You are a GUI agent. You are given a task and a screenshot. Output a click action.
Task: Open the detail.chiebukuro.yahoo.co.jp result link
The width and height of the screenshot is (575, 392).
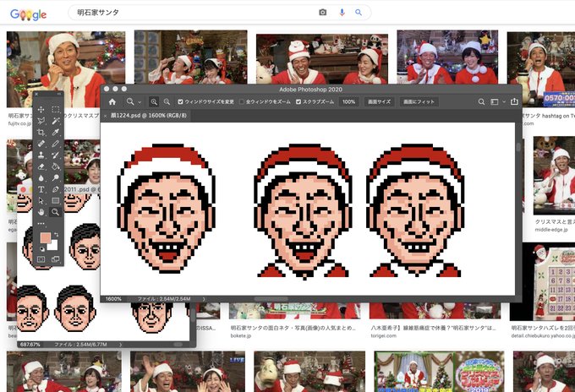543,335
